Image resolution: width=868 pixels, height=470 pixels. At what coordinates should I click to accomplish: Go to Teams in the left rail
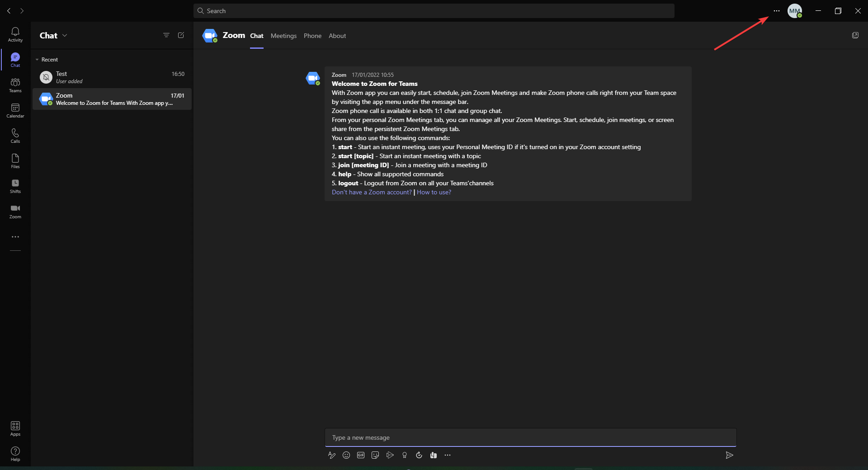(15, 85)
